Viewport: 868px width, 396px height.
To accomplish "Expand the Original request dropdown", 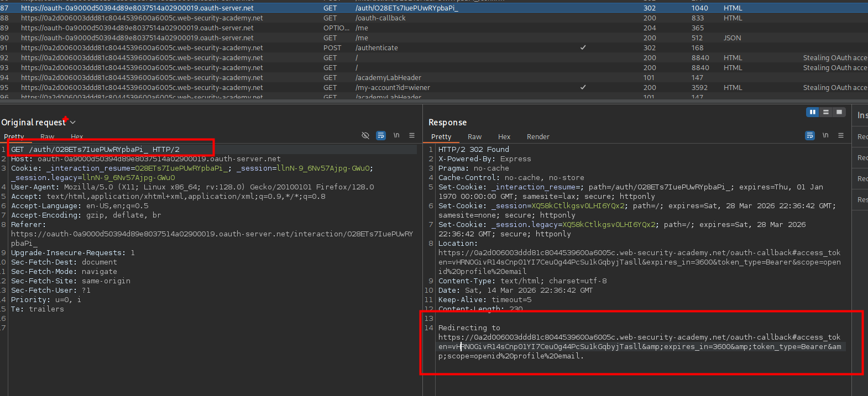I will (x=72, y=123).
